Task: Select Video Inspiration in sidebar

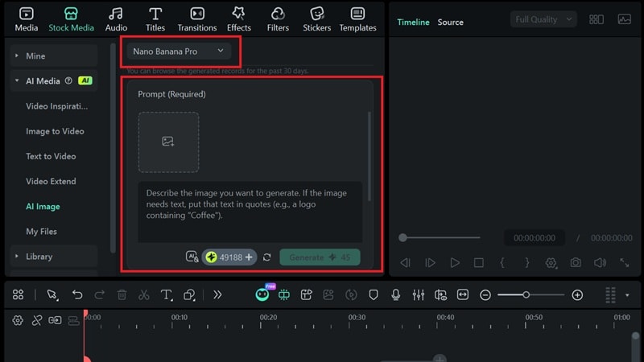Action: pyautogui.click(x=56, y=106)
